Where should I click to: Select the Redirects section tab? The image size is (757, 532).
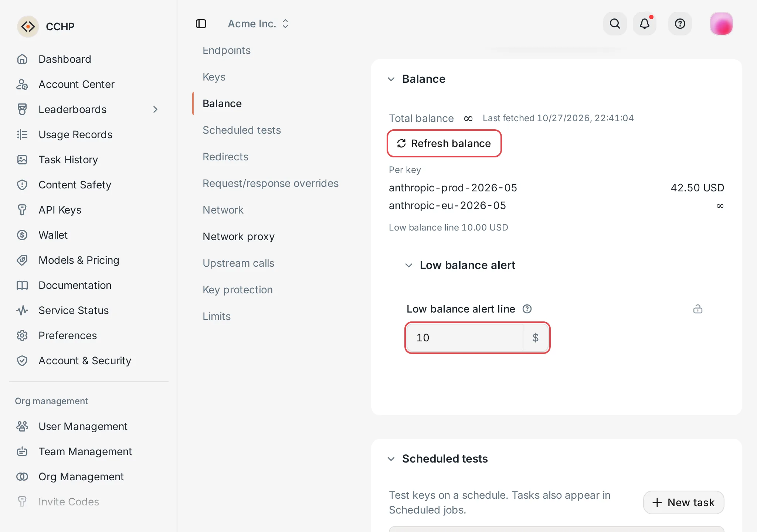point(225,157)
